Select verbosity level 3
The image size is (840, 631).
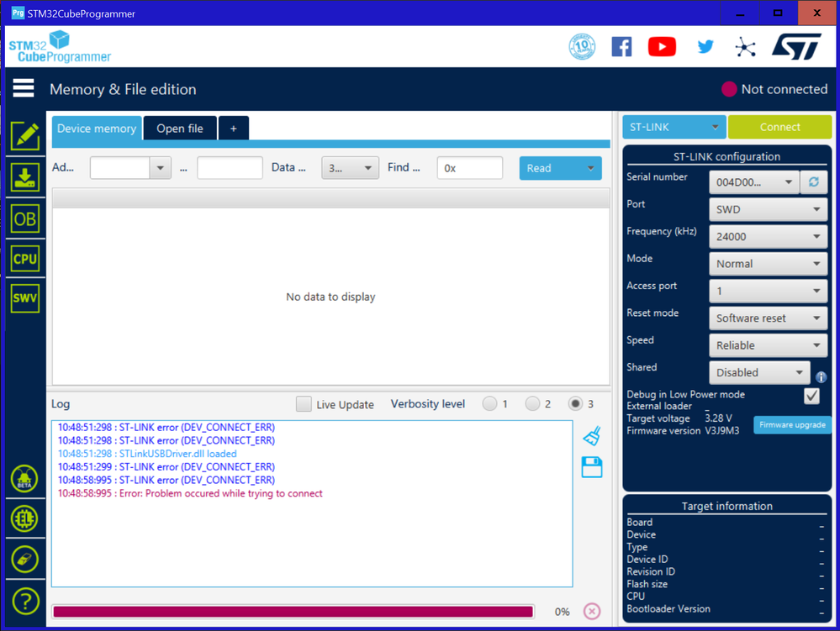click(575, 403)
